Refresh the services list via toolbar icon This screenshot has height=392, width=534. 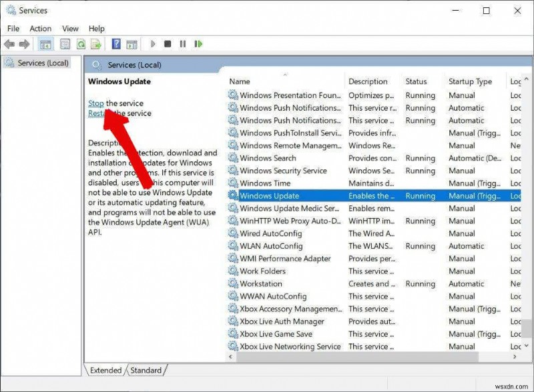point(80,44)
